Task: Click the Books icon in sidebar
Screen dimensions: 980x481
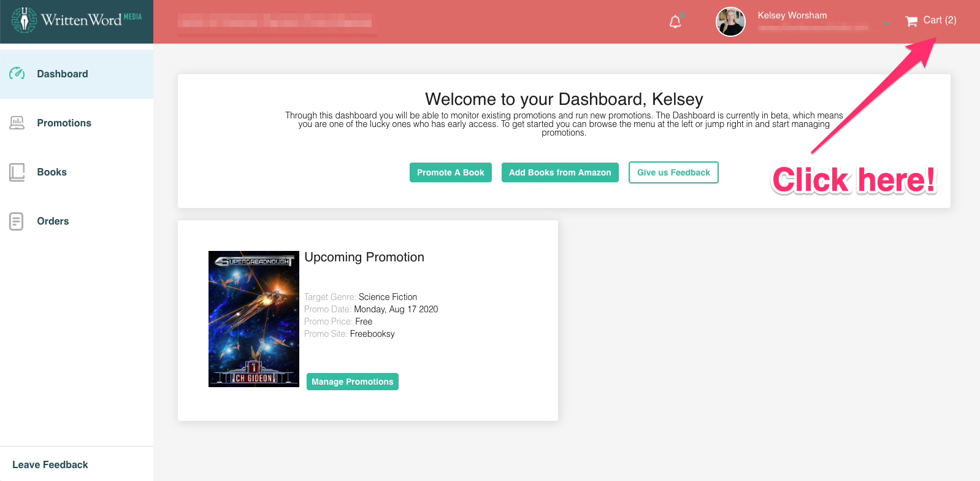Action: pos(17,172)
